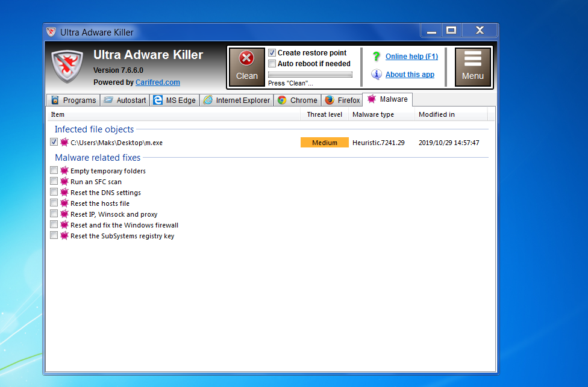Open About this app link

pyautogui.click(x=410, y=75)
